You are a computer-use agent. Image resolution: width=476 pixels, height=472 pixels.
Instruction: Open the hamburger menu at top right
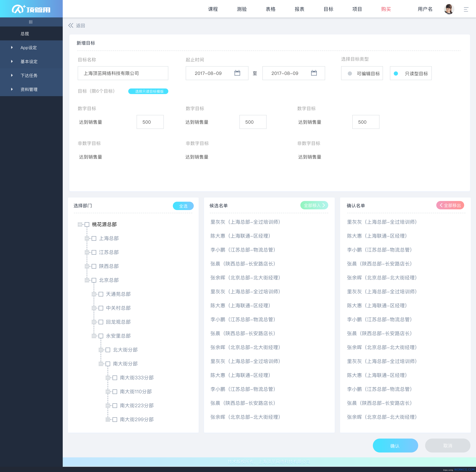pos(466,9)
